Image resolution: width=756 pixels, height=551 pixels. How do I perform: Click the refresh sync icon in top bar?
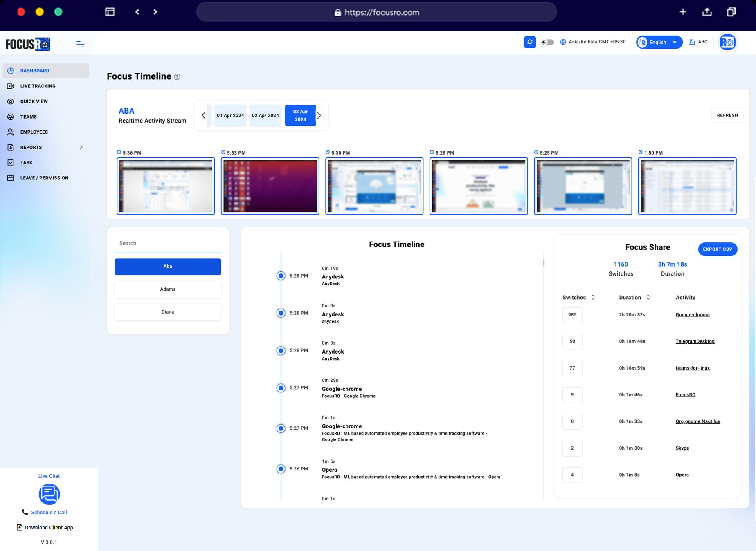[529, 42]
